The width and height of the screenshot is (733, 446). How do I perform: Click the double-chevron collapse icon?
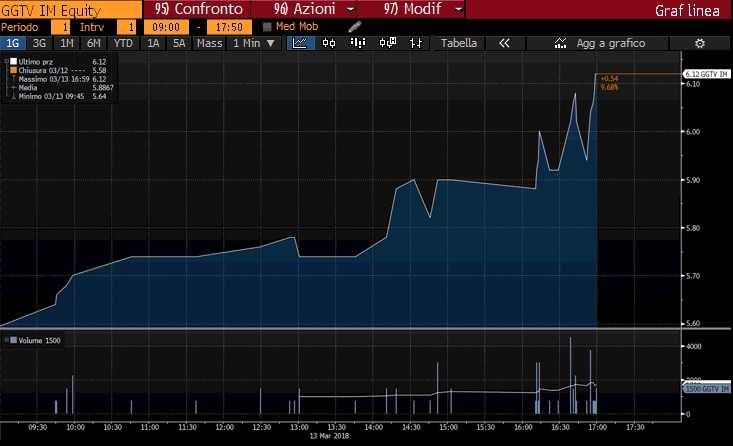(x=505, y=44)
